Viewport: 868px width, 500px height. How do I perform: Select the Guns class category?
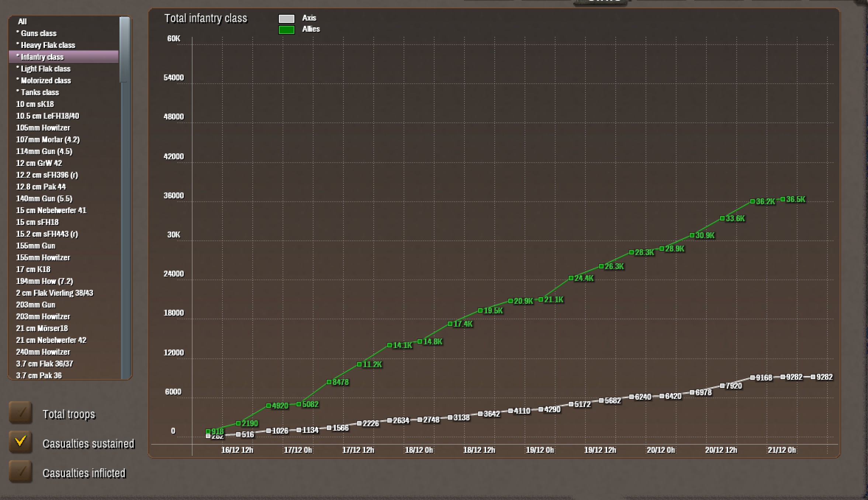point(38,33)
